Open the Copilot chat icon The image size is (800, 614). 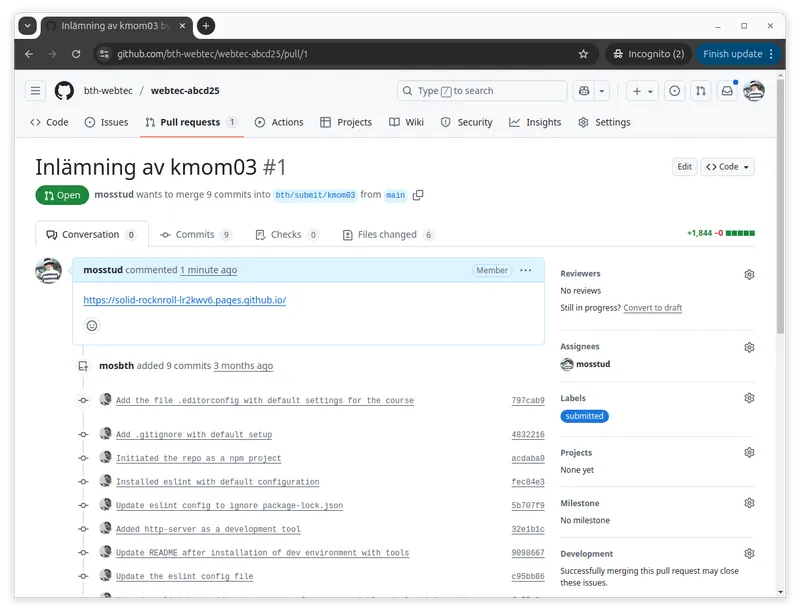point(584,91)
